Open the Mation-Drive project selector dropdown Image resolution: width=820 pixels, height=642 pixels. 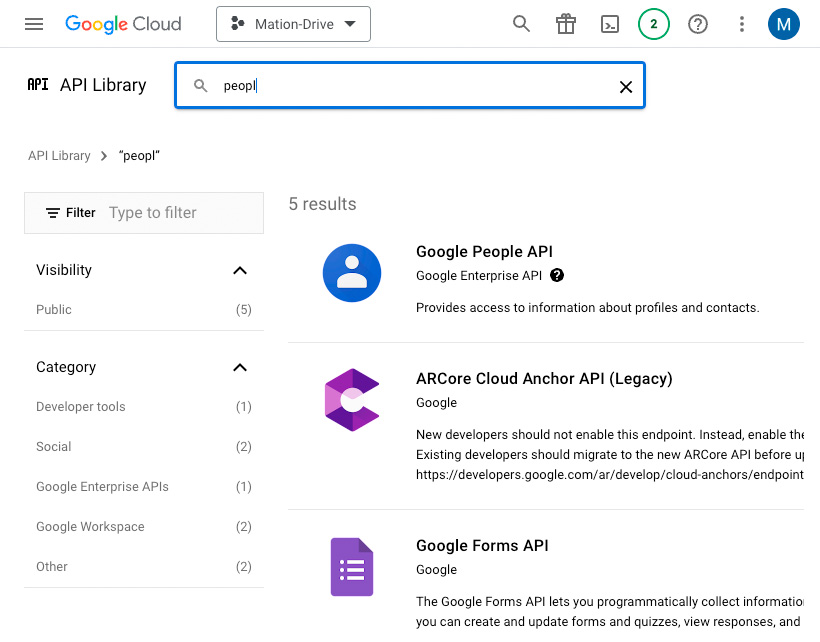(293, 24)
